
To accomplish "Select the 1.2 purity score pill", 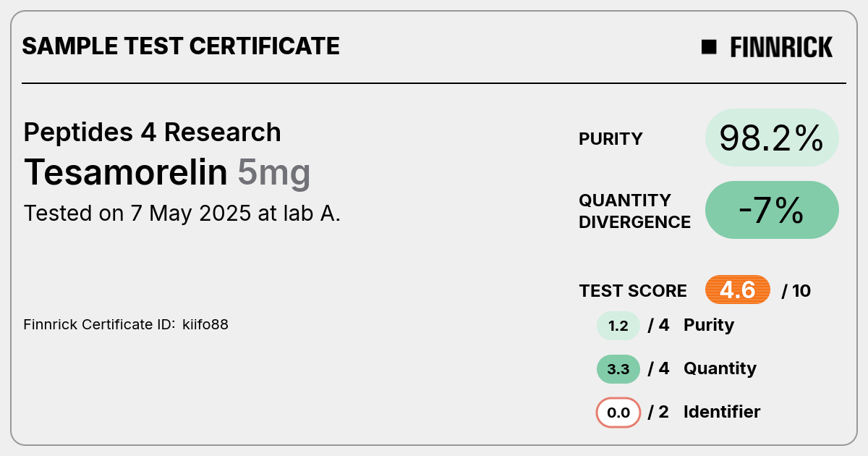I will (x=618, y=326).
